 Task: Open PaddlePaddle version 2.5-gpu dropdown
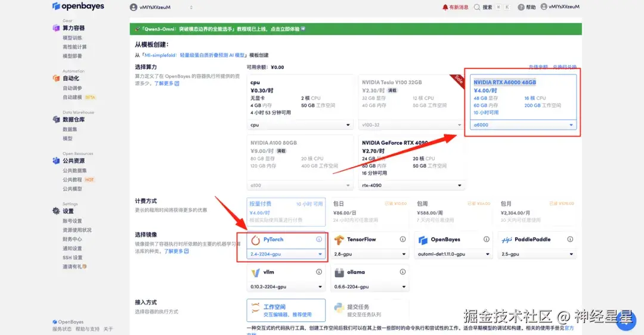537,254
